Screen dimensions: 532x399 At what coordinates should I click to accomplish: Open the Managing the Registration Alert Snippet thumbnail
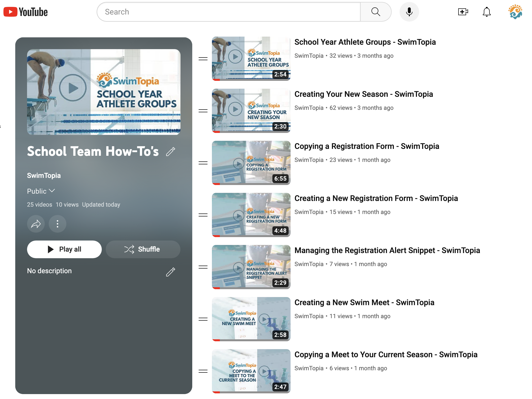(251, 267)
